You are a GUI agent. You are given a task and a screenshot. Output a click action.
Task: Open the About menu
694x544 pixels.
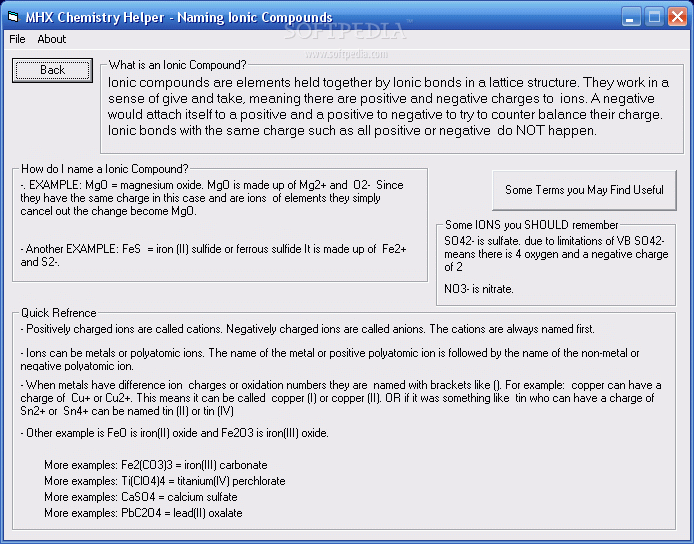[51, 39]
